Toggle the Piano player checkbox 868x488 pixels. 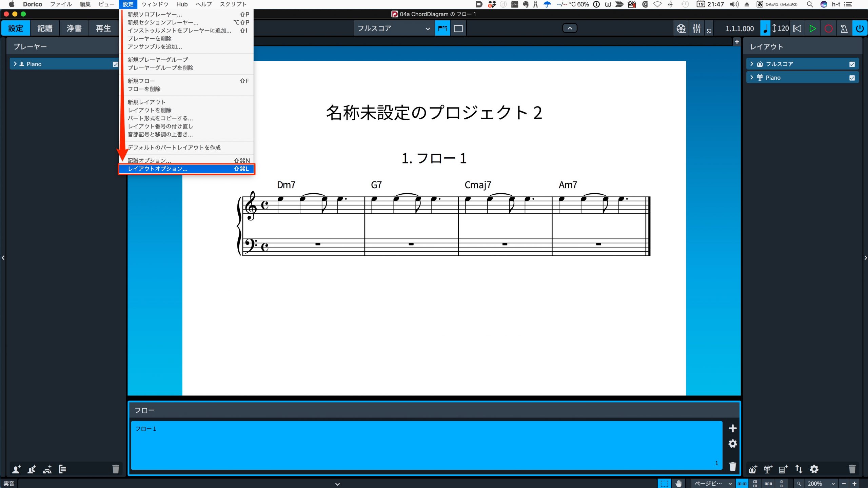(x=115, y=64)
